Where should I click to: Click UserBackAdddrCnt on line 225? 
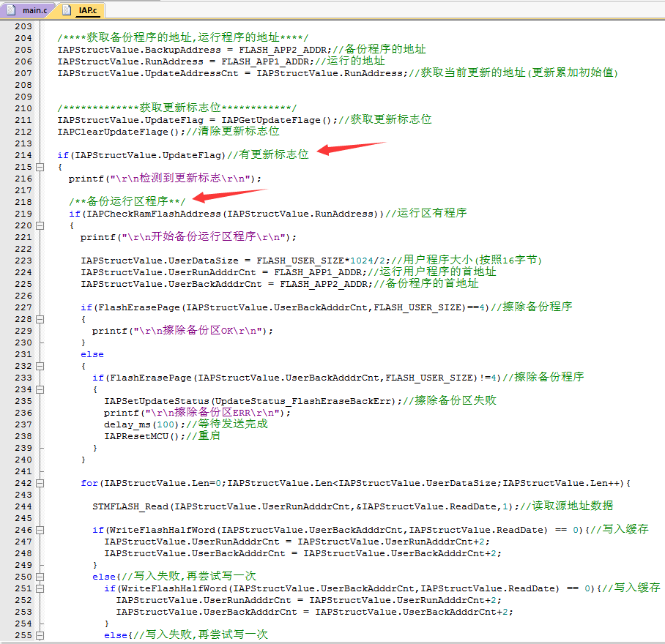[x=215, y=284]
